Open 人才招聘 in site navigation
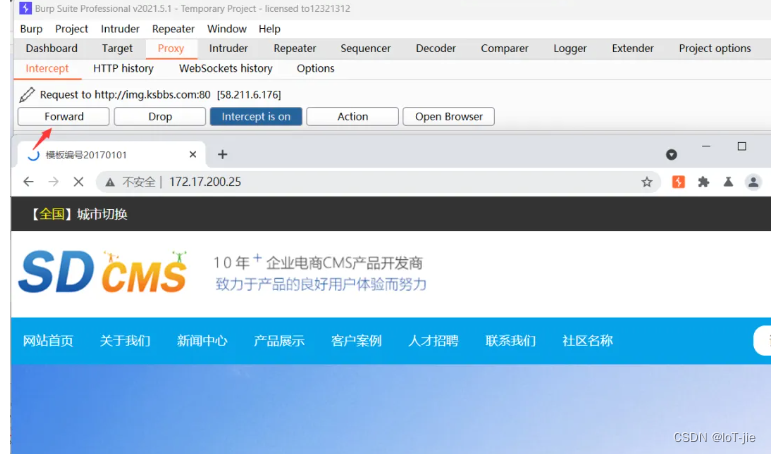 pyautogui.click(x=433, y=340)
